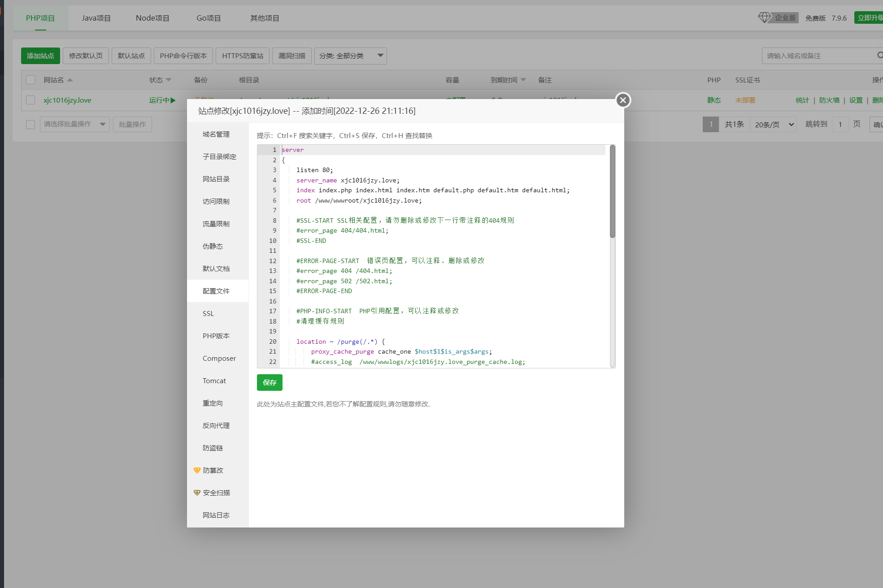Click the 批量操作 button

[132, 124]
